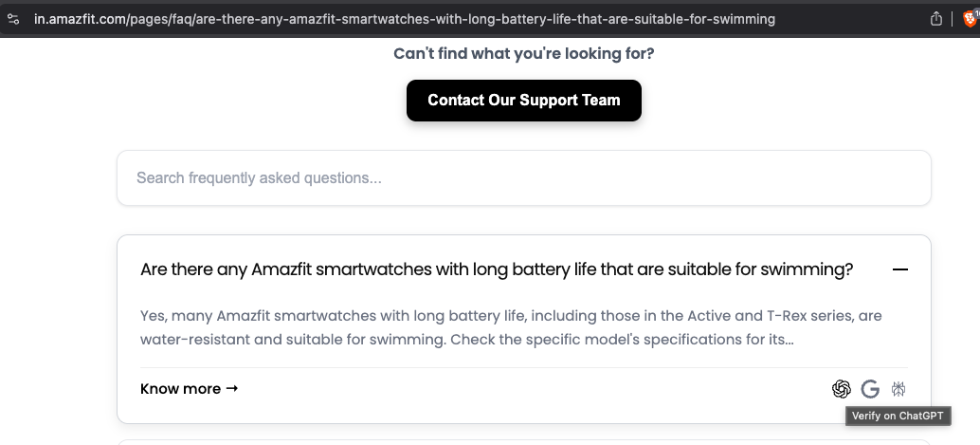
Task: Click the Verify on ChatGPT tooltip
Action: pos(898,416)
